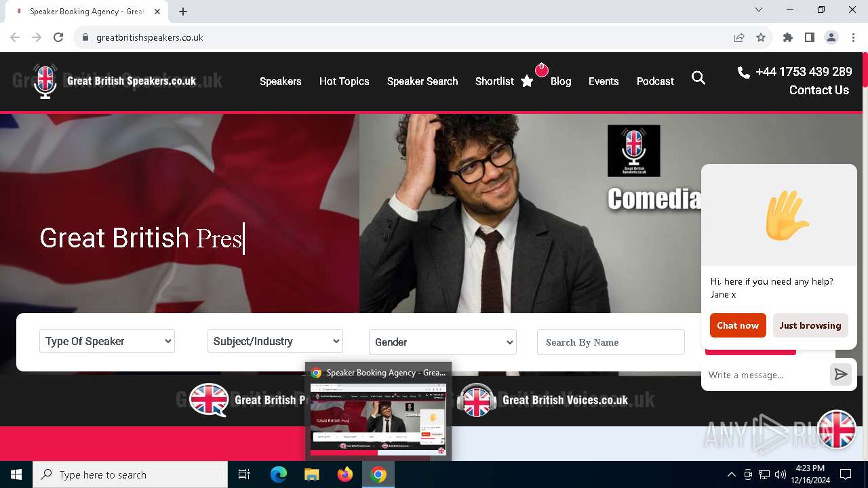
Task: Click the address bar URL
Action: [x=150, y=37]
